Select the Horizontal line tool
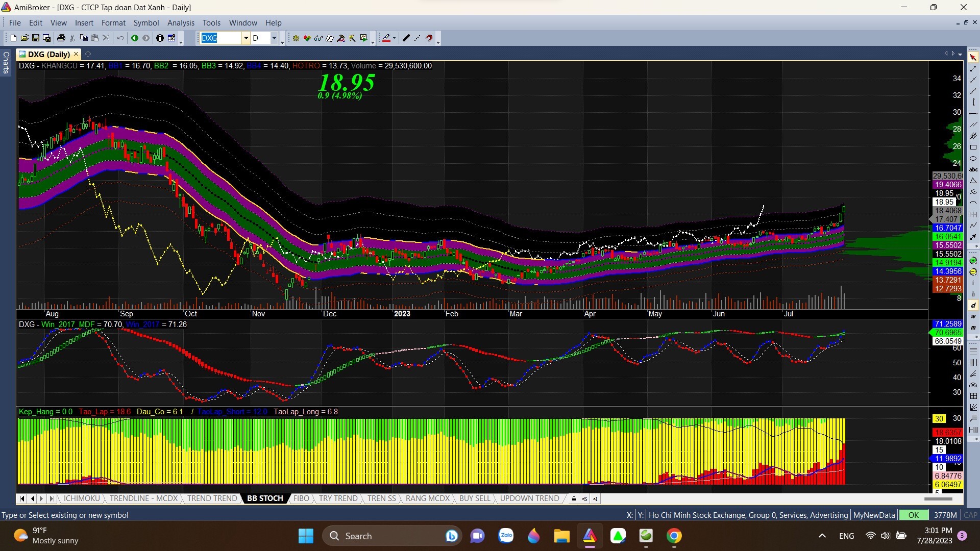This screenshot has height=551, width=980. pyautogui.click(x=973, y=113)
